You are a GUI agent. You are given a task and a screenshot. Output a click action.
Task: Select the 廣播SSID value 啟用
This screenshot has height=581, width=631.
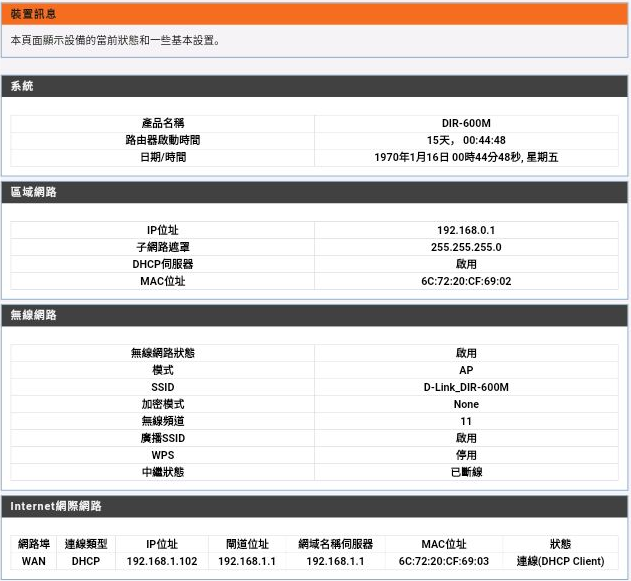point(466,438)
